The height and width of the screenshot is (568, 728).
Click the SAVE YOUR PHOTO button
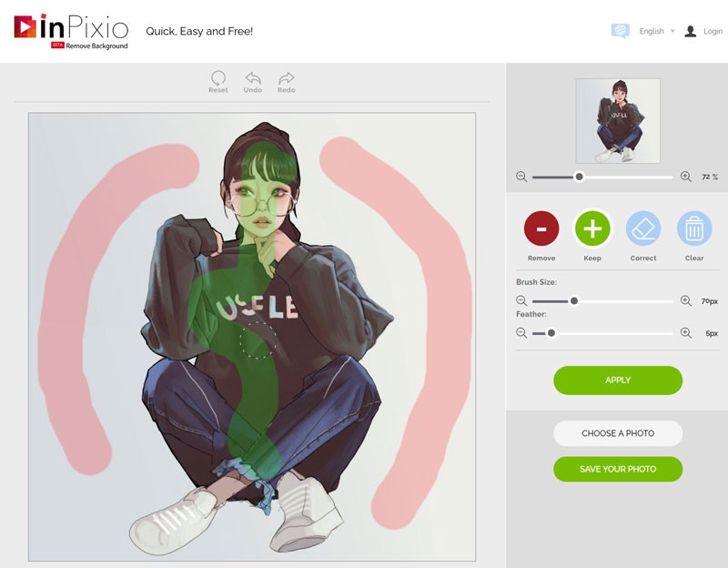click(618, 469)
